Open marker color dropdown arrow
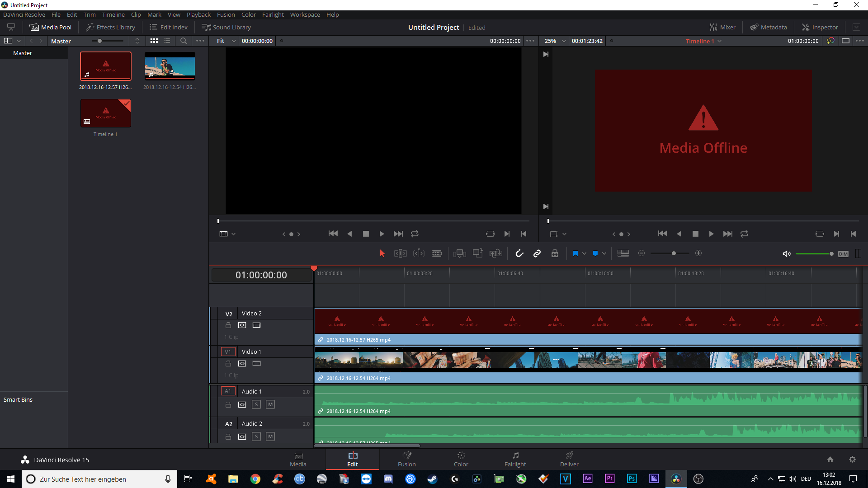Viewport: 868px width, 488px height. click(604, 253)
